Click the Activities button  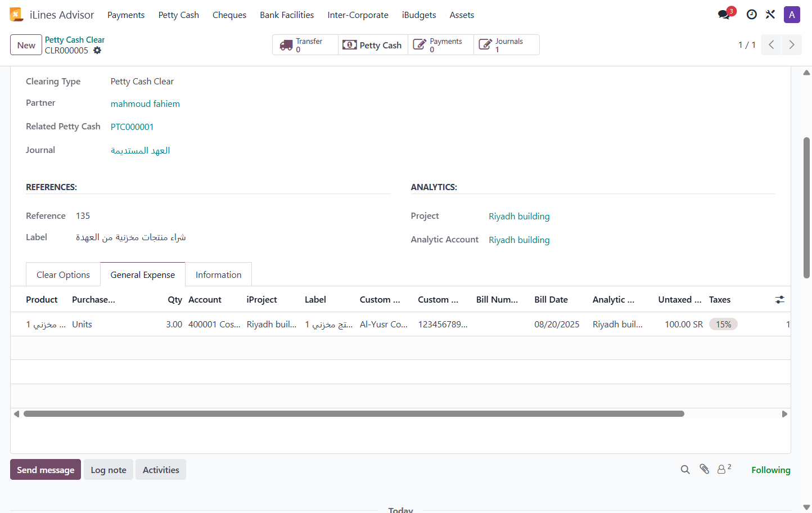161,470
